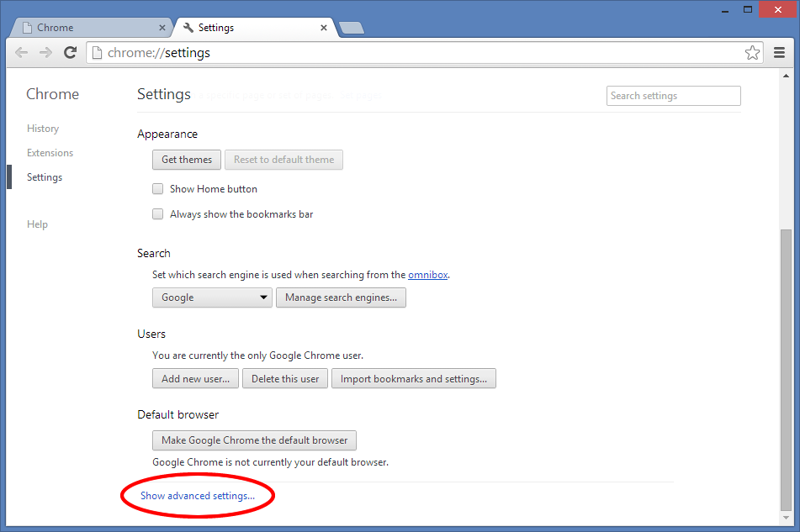Viewport: 800px width, 532px height.
Task: Click the back navigation arrow
Action: click(x=21, y=52)
